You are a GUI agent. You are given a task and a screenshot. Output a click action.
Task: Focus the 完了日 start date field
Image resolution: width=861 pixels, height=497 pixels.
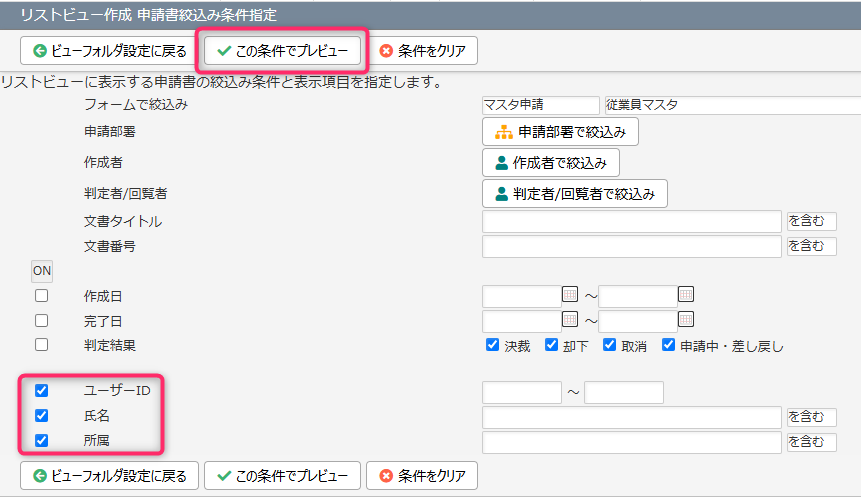(522, 321)
